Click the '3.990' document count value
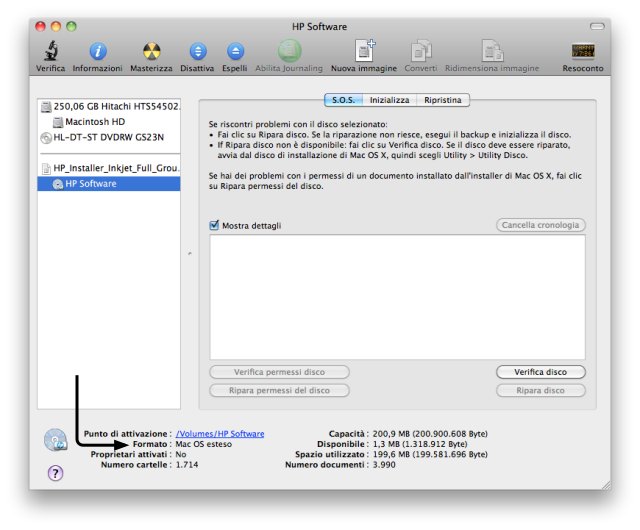 (x=384, y=465)
